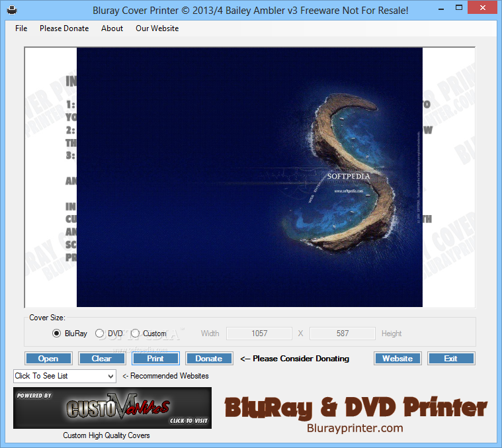Click the printer app icon in title bar
502x448 pixels.
[12, 10]
